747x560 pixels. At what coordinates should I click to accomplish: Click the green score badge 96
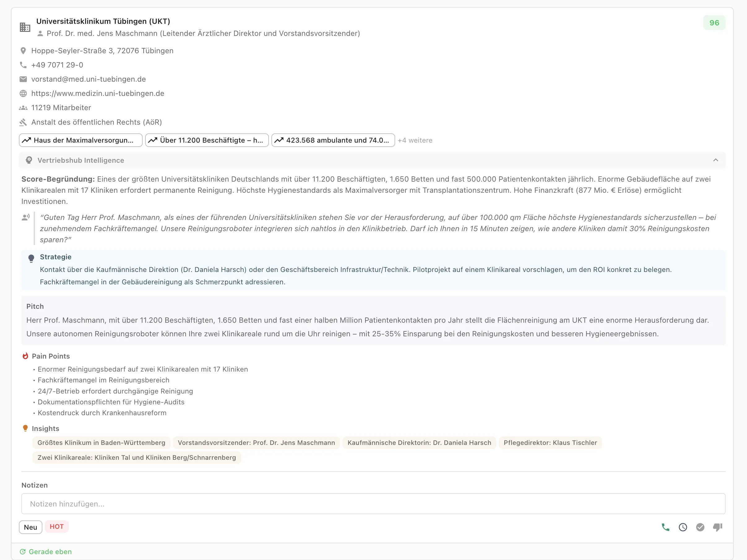pos(714,23)
